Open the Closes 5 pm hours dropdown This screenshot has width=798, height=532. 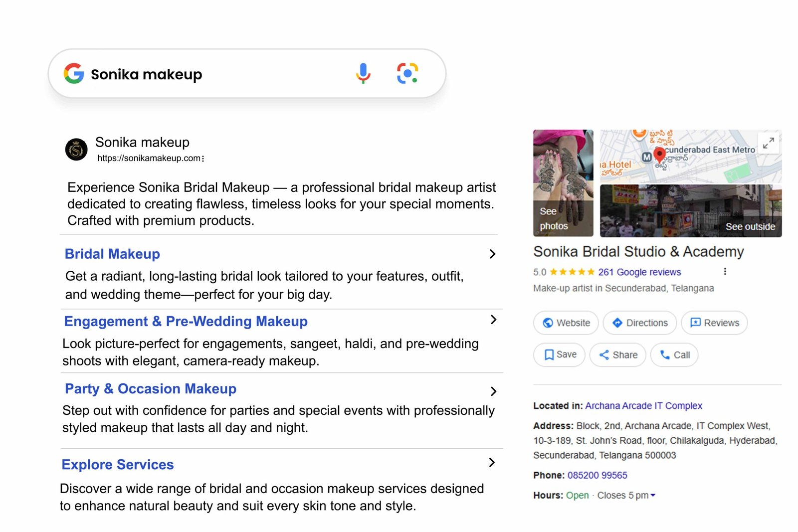(x=653, y=495)
